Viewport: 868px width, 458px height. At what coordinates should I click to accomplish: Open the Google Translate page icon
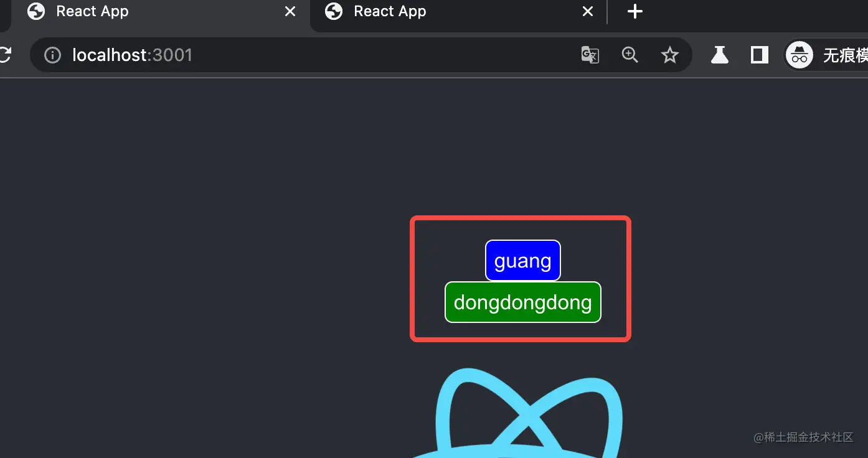click(x=590, y=55)
